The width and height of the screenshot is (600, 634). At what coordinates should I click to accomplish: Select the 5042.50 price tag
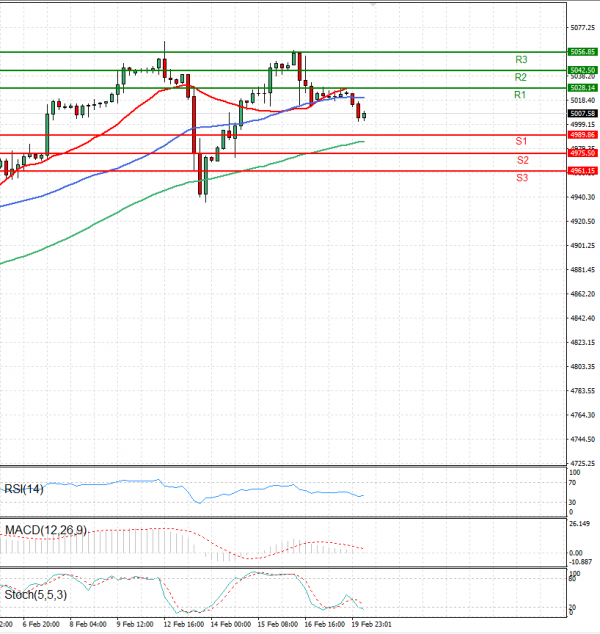pyautogui.click(x=583, y=70)
